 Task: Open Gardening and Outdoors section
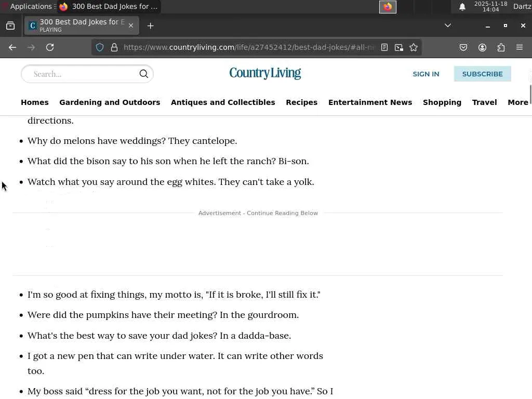(x=110, y=102)
